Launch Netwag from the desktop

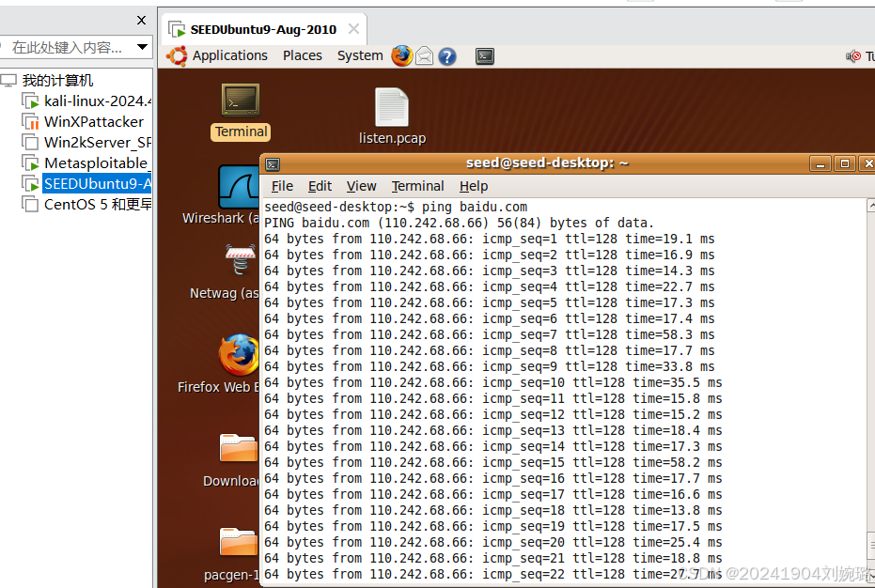tap(241, 260)
